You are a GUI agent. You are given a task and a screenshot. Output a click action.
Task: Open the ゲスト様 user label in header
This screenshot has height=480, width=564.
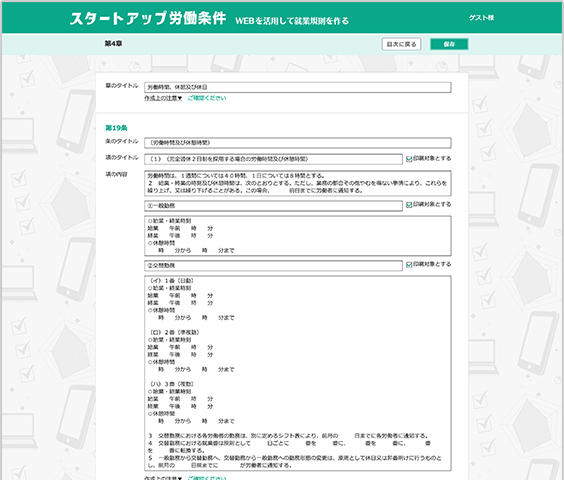(481, 18)
